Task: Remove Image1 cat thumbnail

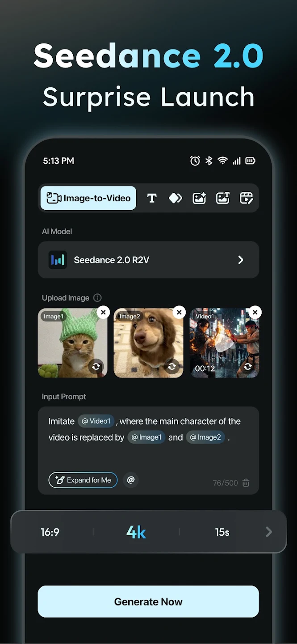Action: [103, 312]
